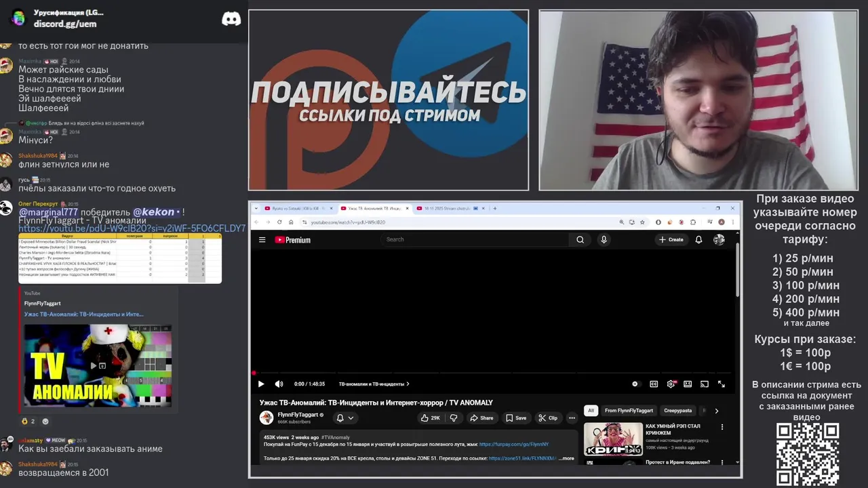Open notification bell dropdown for FlynnFlyTaggart
Screen dimensions: 868x488
tap(345, 418)
